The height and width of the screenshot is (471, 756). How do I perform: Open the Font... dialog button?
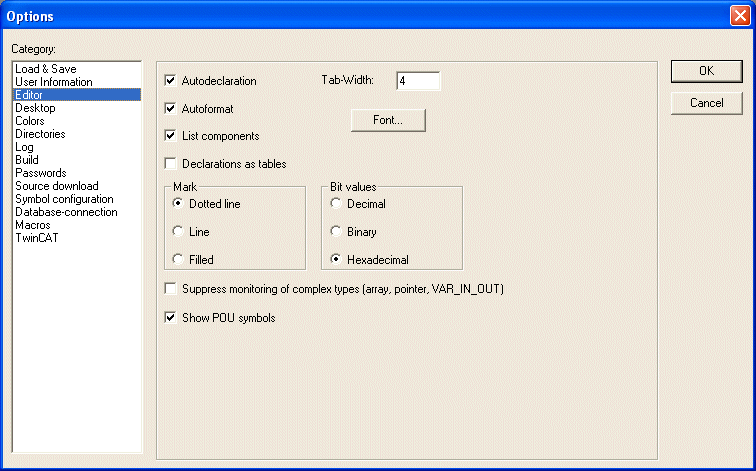click(x=388, y=120)
